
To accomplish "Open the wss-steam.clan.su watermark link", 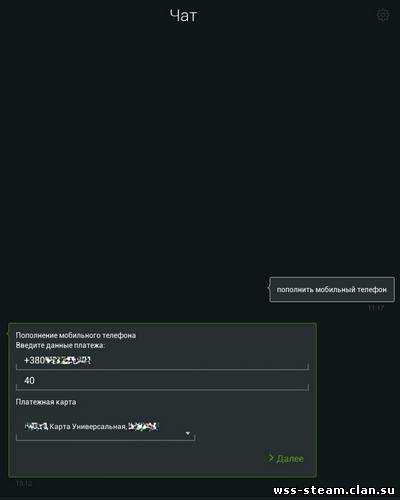I will [334, 490].
